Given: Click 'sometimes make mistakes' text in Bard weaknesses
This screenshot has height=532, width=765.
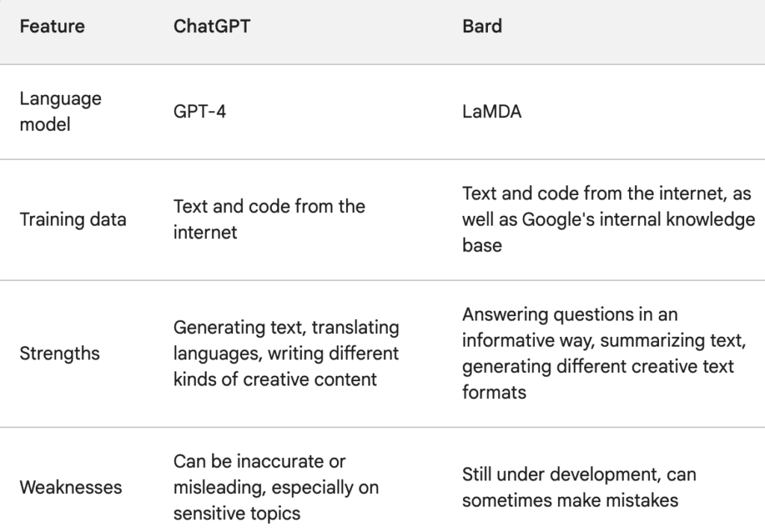Looking at the screenshot, I should tap(570, 501).
